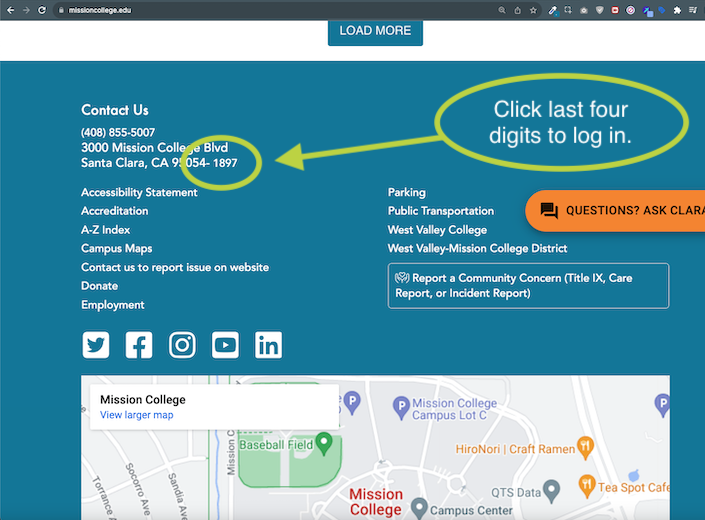Click the LOAD MORE button
Viewport: 705px width, 520px height.
point(375,31)
